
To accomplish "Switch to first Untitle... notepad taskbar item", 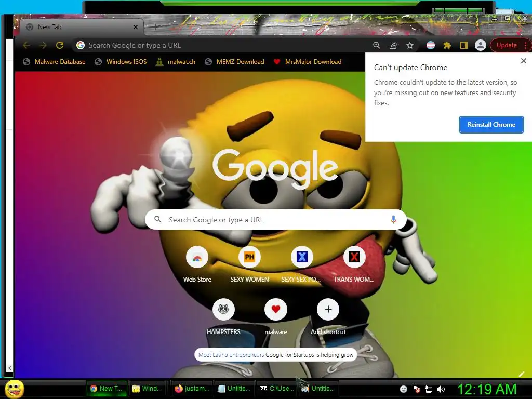I will pyautogui.click(x=234, y=389).
